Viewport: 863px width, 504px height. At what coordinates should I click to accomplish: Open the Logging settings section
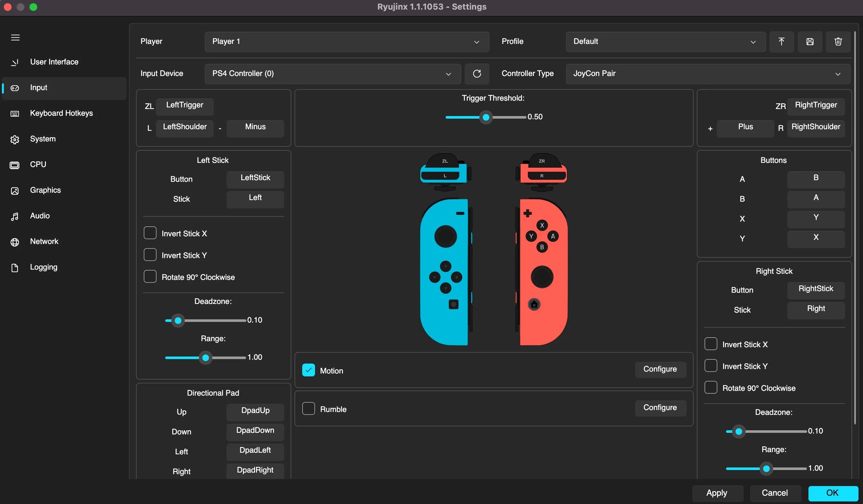[x=43, y=267]
